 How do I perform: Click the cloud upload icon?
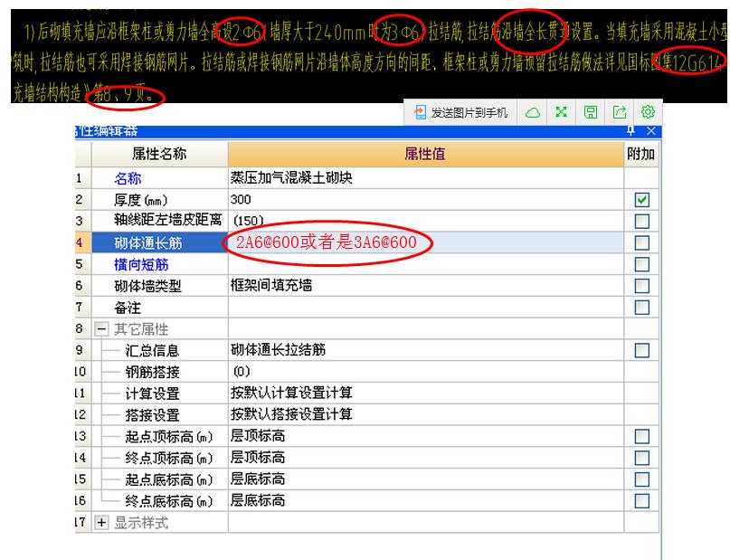(x=533, y=112)
